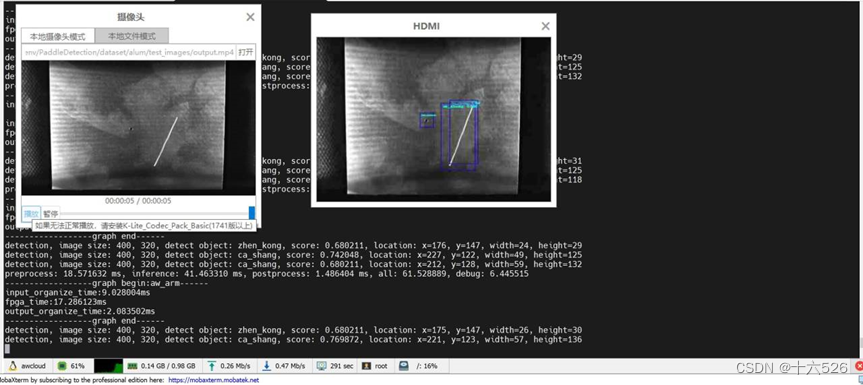Viewport: 863px width, 385px height.
Task: Click the 摄像头 window title
Action: [131, 17]
